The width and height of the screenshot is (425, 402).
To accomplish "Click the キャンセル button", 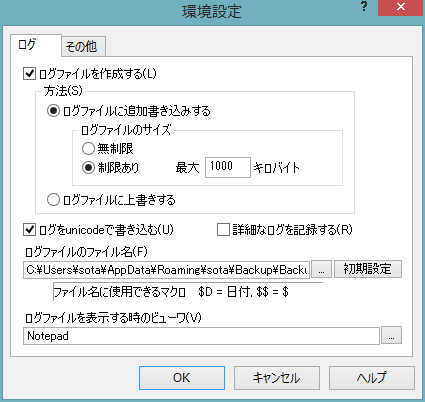I will (277, 378).
